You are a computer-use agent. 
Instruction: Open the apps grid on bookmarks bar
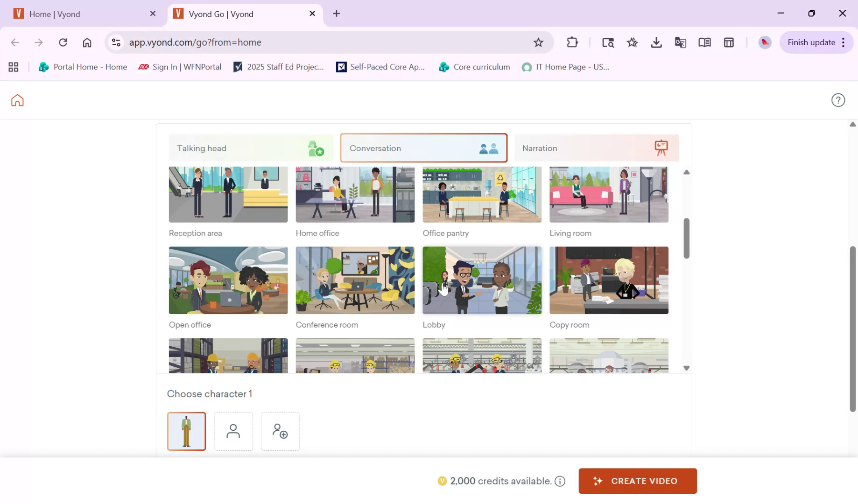pos(13,67)
